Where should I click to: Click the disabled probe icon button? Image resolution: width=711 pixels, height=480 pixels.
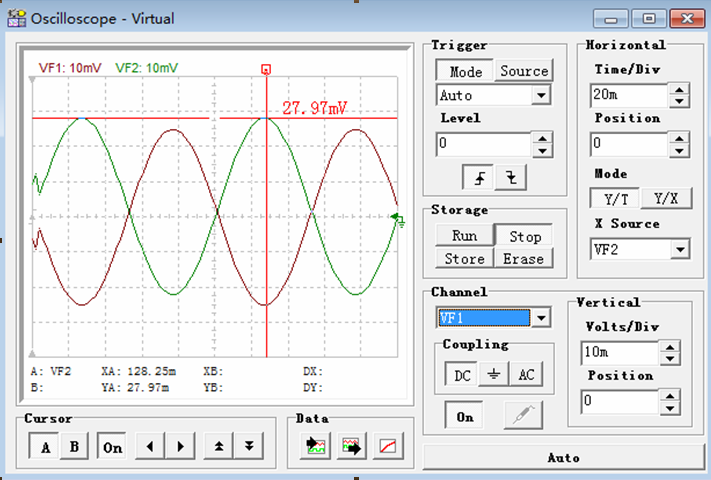[x=524, y=415]
